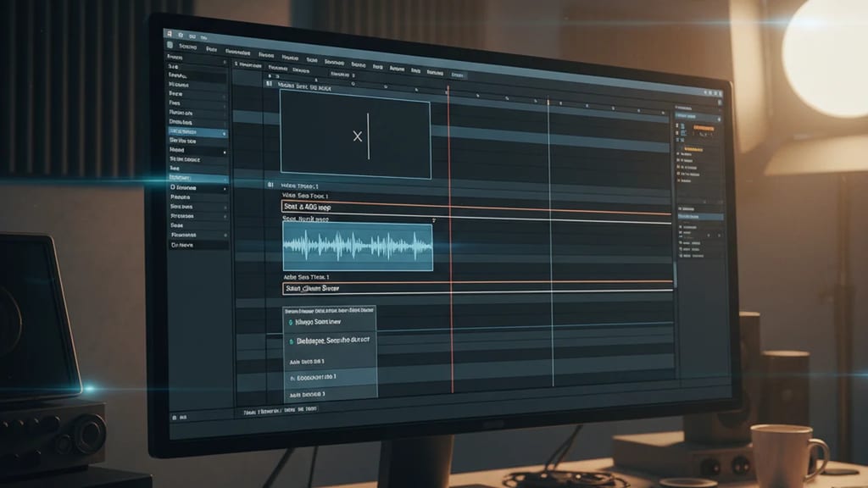
Task: Click the small icon at the status bar's left end
Action: (175, 417)
